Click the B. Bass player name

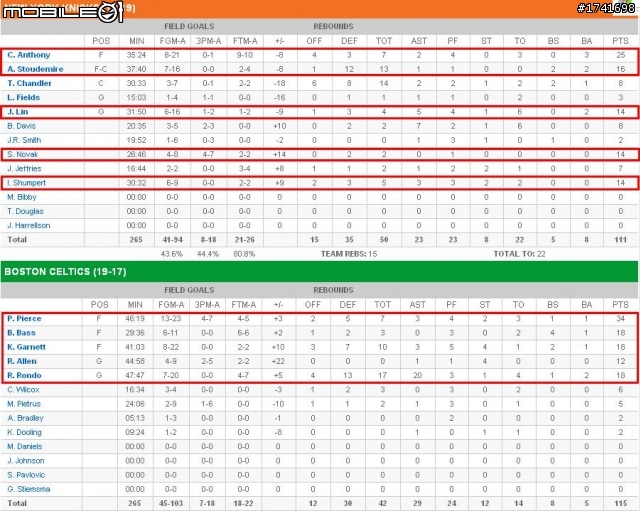(x=21, y=333)
